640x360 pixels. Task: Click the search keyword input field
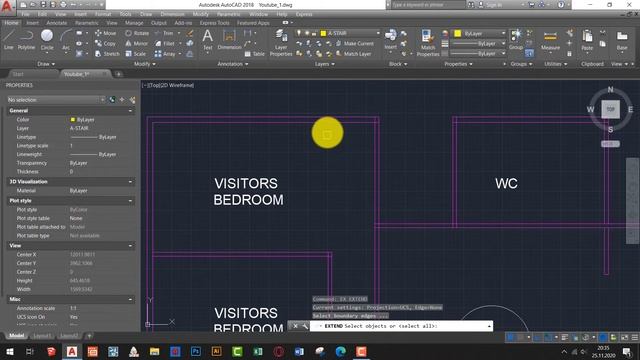click(x=428, y=5)
